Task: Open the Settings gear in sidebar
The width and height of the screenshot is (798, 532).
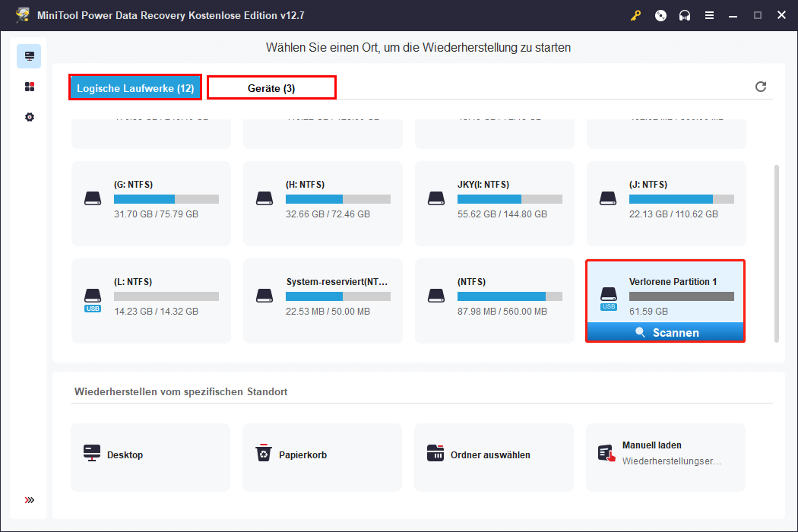Action: pyautogui.click(x=29, y=116)
